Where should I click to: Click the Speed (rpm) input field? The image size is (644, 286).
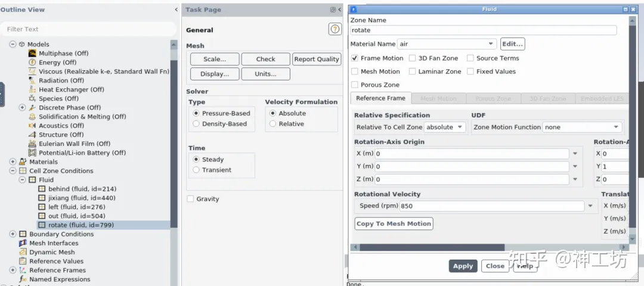click(x=491, y=206)
